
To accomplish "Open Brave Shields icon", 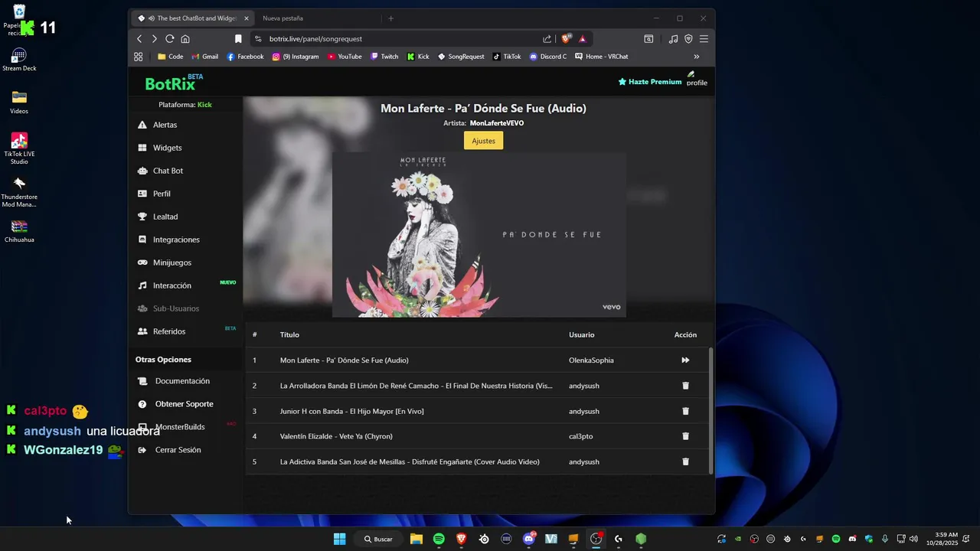I will pos(567,38).
